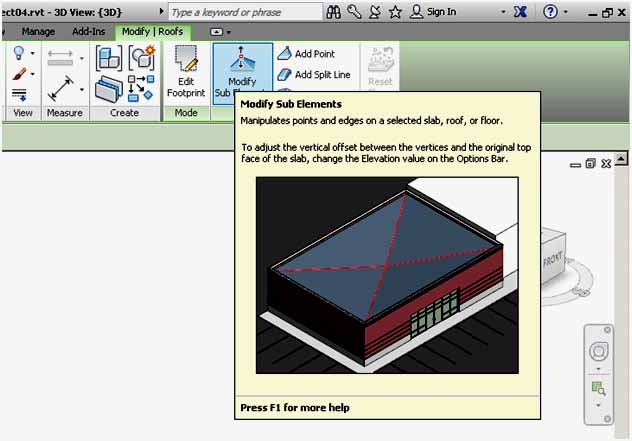Expand the ribbon panel display toggle

[218, 32]
